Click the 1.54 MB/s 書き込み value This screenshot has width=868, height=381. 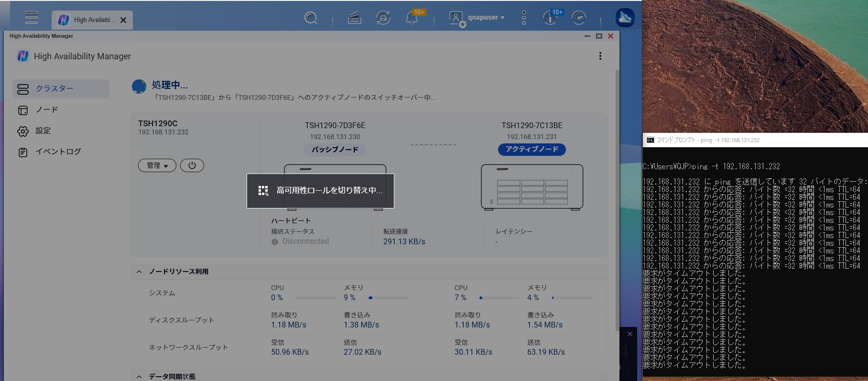[x=545, y=325]
